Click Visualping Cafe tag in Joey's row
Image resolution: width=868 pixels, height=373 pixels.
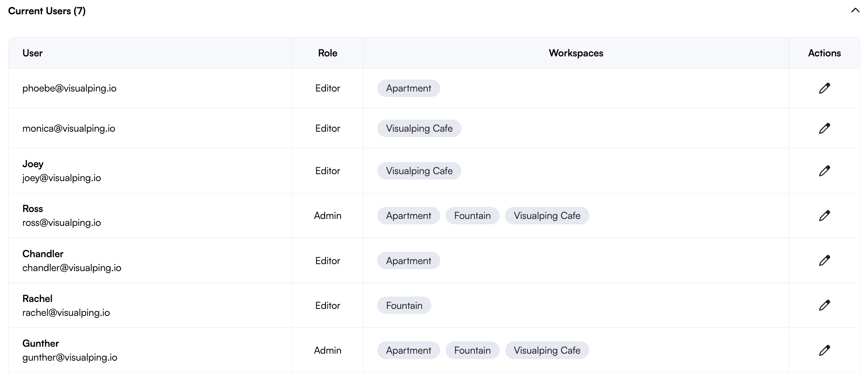(419, 171)
